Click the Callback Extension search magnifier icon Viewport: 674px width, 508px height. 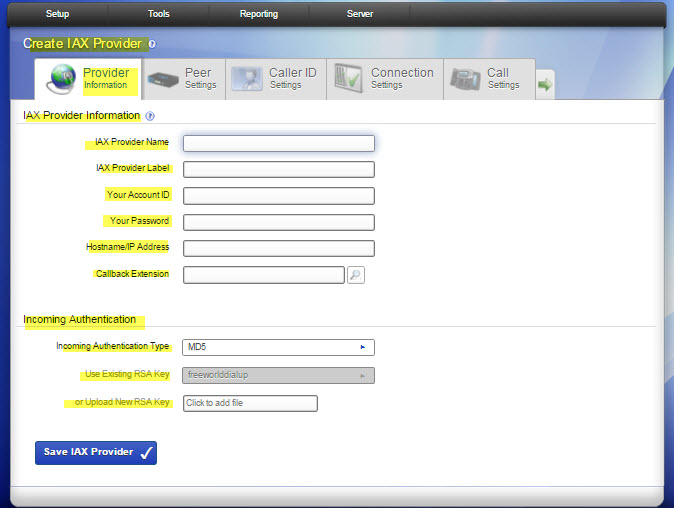tap(355, 275)
